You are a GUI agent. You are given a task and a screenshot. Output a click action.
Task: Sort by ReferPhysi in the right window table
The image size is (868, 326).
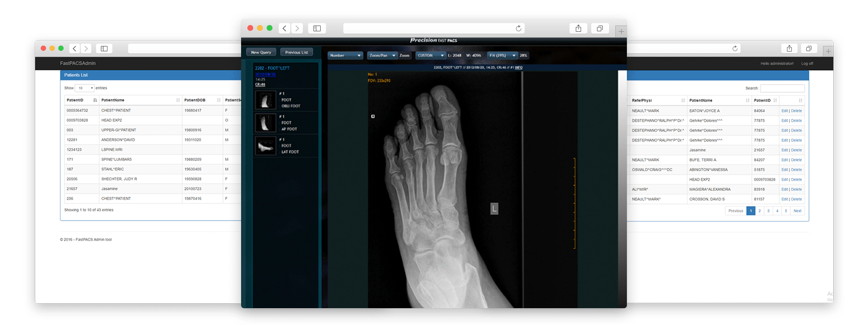658,100
